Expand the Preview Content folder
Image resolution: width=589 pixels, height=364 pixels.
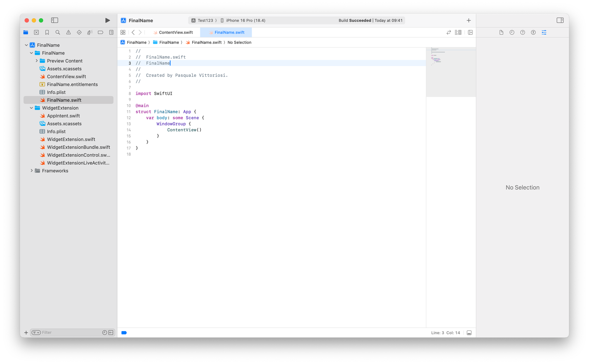pos(37,61)
